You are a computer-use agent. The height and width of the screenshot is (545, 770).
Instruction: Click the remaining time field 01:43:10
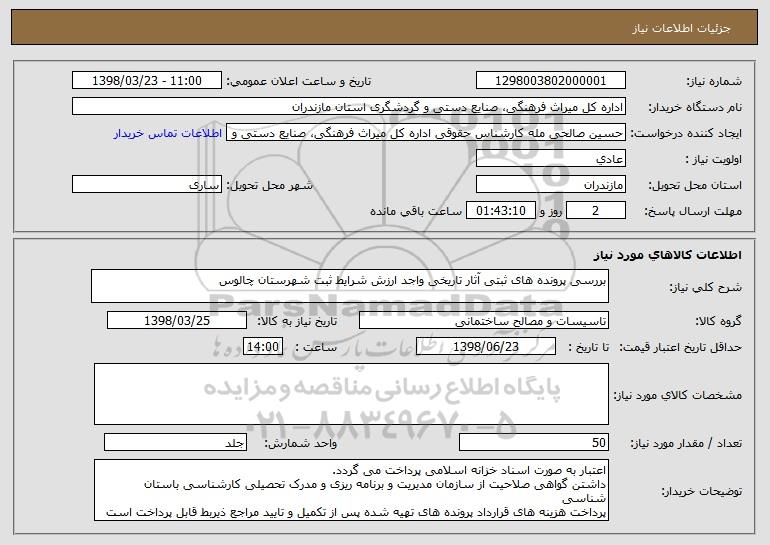click(500, 211)
